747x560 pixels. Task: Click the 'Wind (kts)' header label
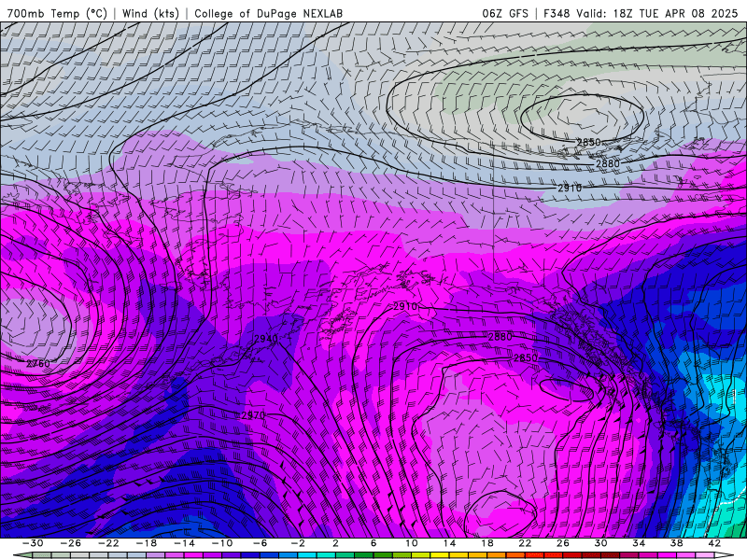click(x=150, y=13)
